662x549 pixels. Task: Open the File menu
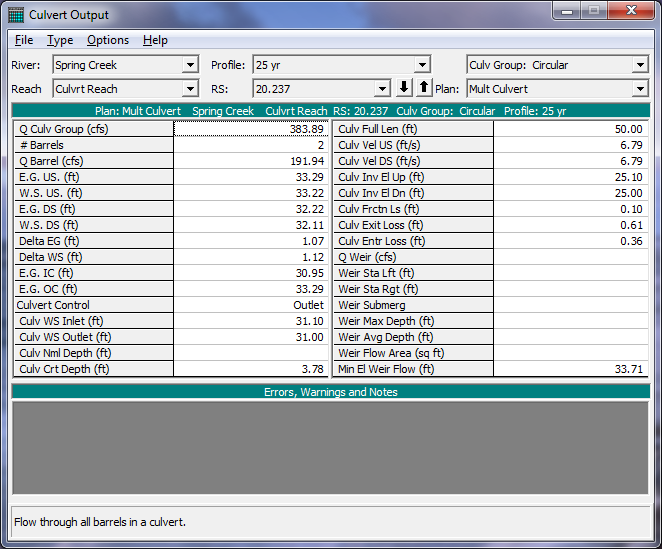click(x=24, y=40)
